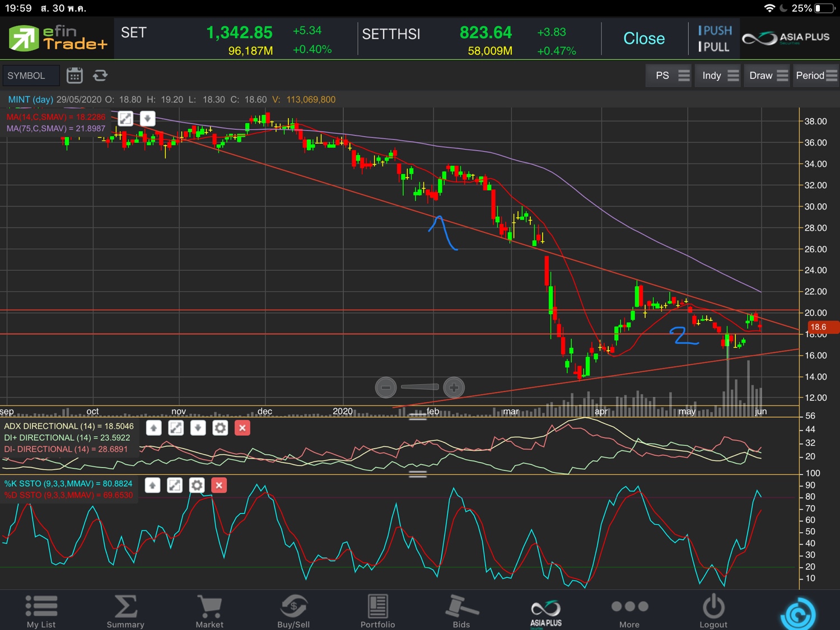840x630 pixels.
Task: Remove the SSTO indicator panel
Action: click(x=219, y=485)
